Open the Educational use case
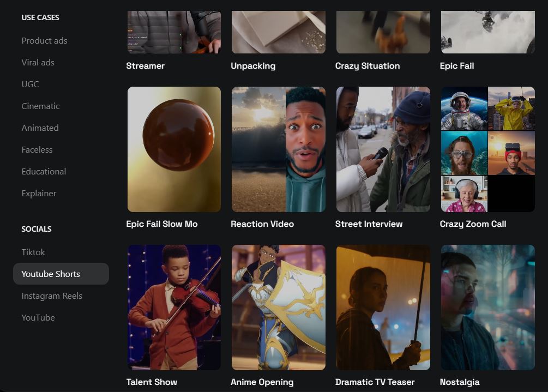Image resolution: width=548 pixels, height=392 pixels. pyautogui.click(x=44, y=172)
